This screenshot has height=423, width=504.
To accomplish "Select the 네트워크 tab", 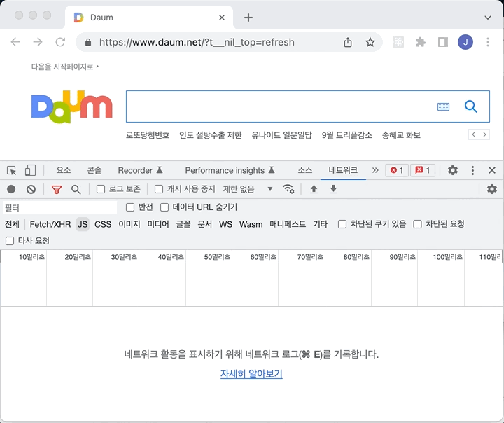I will (x=343, y=170).
